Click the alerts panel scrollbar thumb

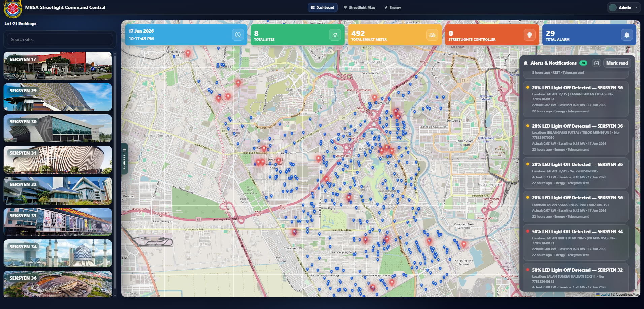[x=633, y=168]
